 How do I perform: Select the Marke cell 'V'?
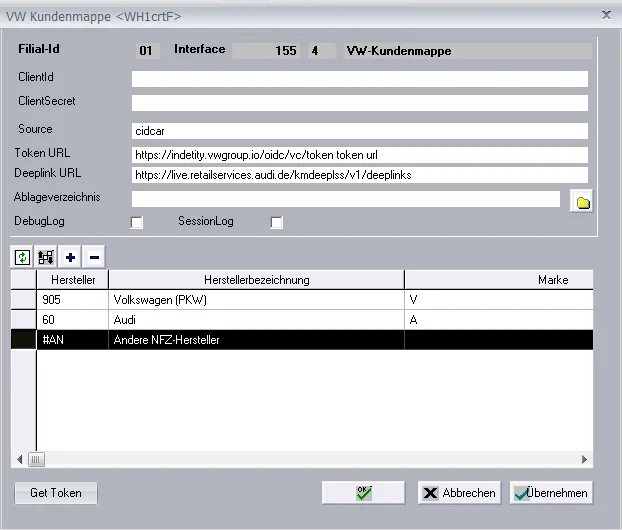click(499, 300)
